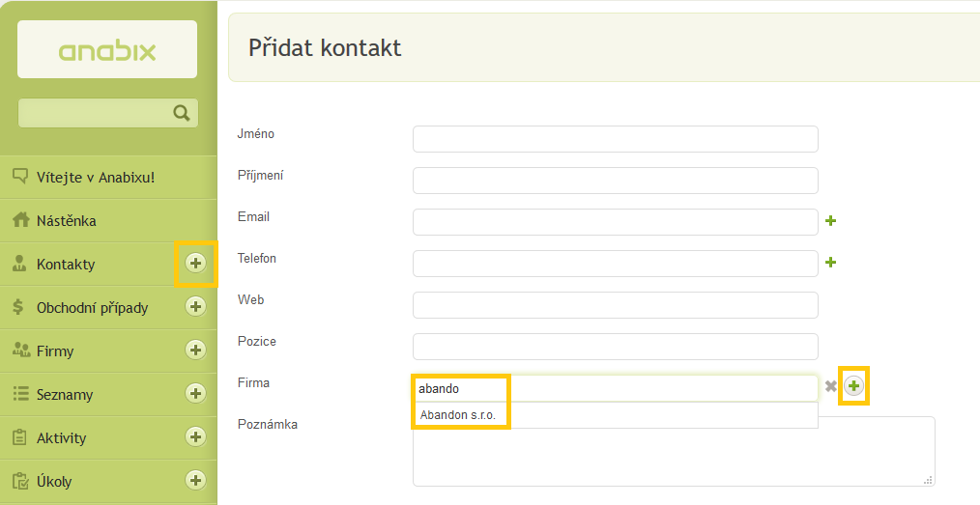Clear the Firma field with gray X

pos(830,387)
